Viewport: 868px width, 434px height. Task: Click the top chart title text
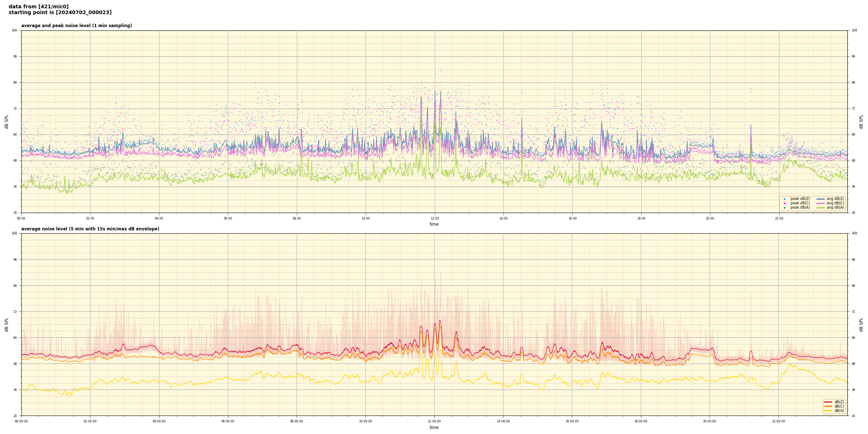click(76, 26)
